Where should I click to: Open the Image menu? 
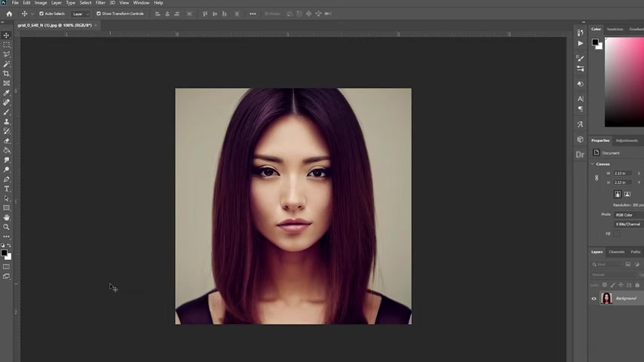pos(40,3)
